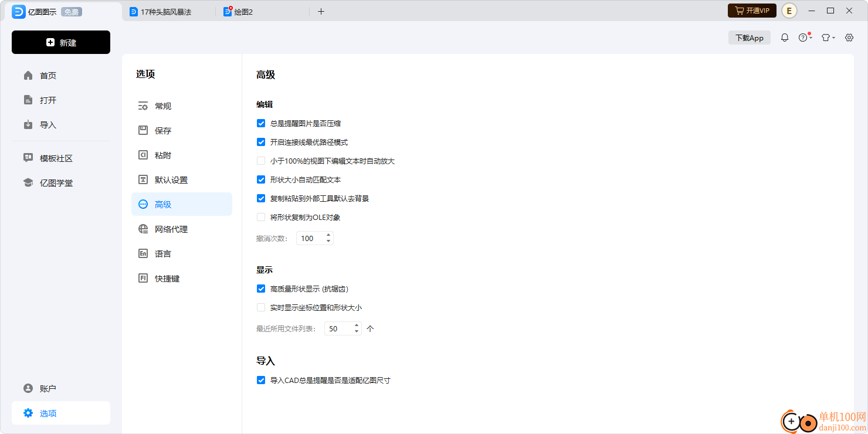Click the 账户 account icon
This screenshot has width=868, height=434.
coord(28,389)
